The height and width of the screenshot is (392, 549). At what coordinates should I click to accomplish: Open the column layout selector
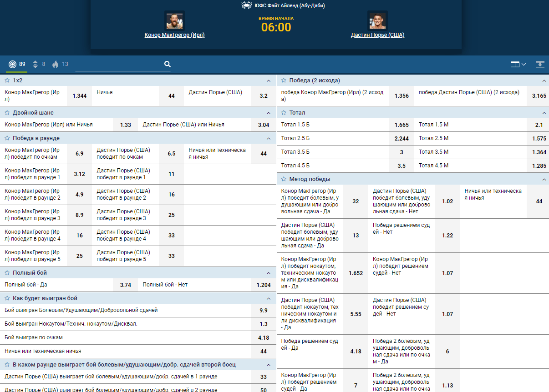(x=518, y=64)
